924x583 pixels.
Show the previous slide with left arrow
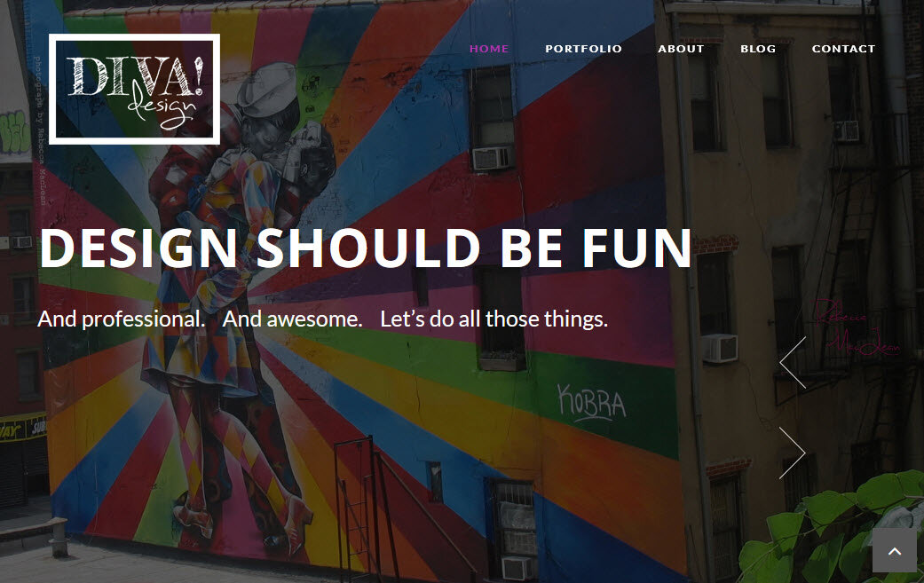[x=793, y=362]
